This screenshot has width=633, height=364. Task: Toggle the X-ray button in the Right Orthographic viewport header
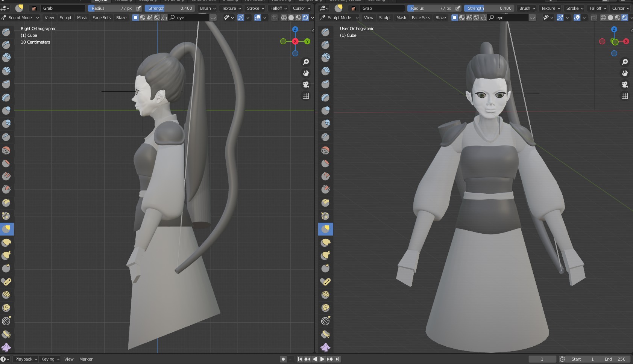(275, 18)
